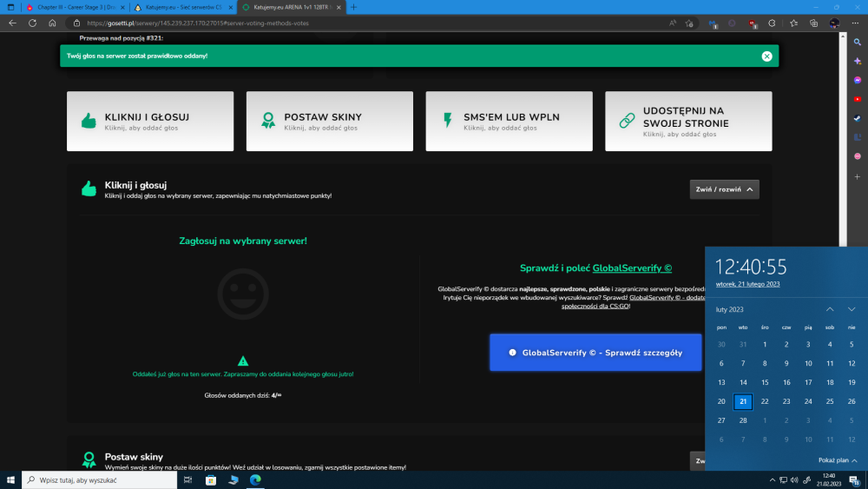Select the Katujemy.eu ARENA 1v1 tab
868x489 pixels.
point(291,7)
